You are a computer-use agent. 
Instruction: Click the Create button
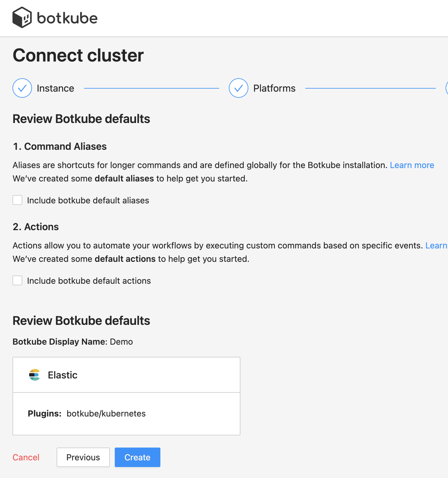pos(138,457)
